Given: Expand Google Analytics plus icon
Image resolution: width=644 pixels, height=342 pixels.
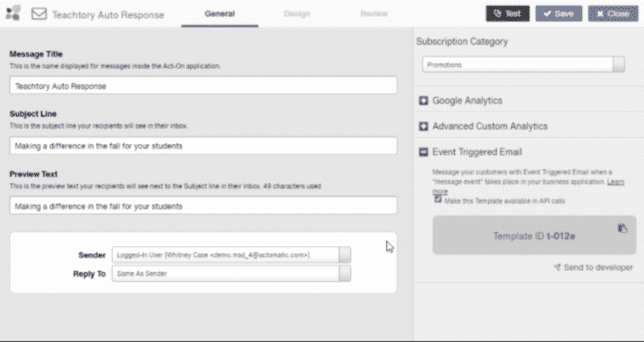Looking at the screenshot, I should coord(423,101).
